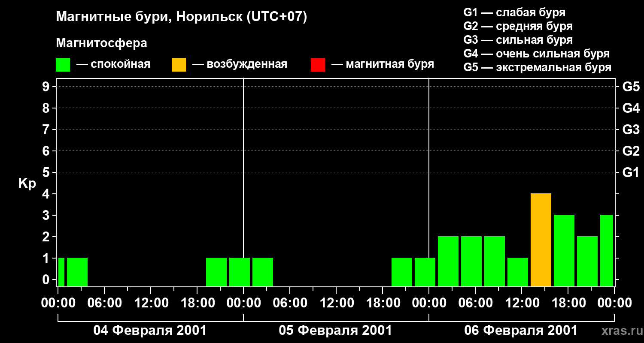This screenshot has width=644, height=343.
Task: Click the red 'магнитная буря' legend swatch
Action: (x=318, y=65)
